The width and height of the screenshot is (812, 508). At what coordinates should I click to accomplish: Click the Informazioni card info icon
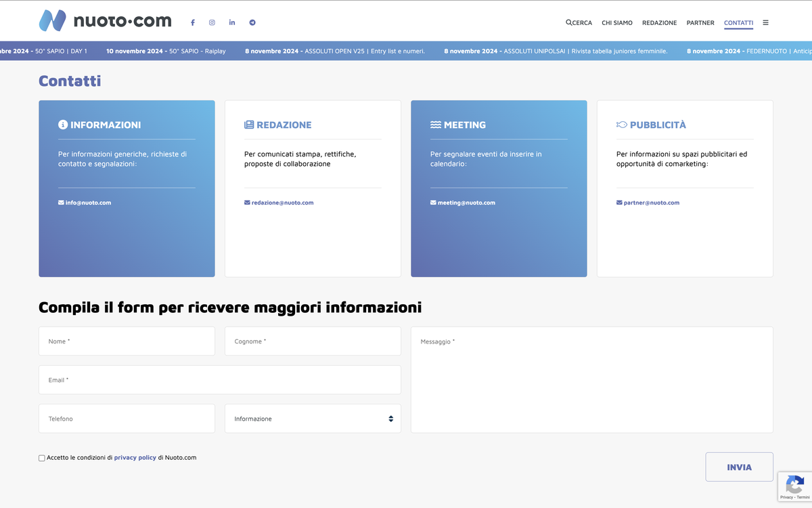click(63, 125)
